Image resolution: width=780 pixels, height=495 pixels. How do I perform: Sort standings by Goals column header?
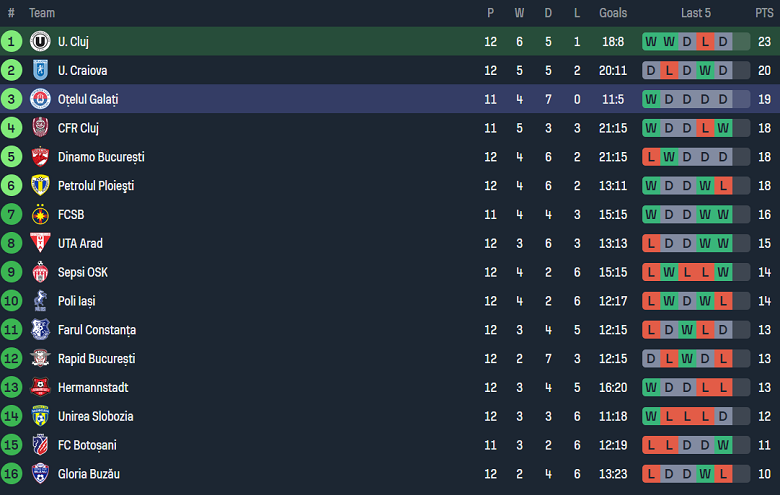tap(613, 13)
